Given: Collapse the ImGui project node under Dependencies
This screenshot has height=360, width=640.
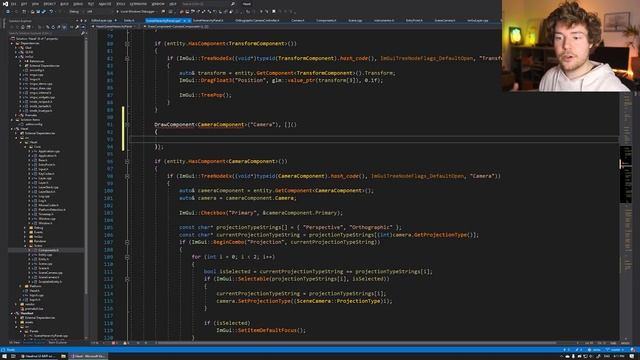Looking at the screenshot, I should 16,57.
